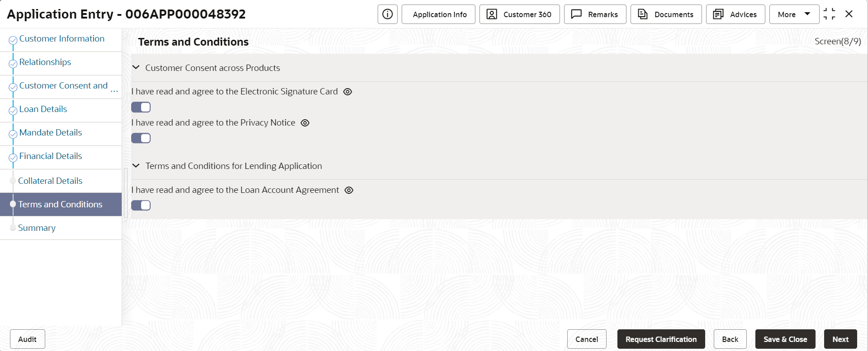The width and height of the screenshot is (868, 351).
Task: Go to the Loan Details step
Action: pos(43,109)
